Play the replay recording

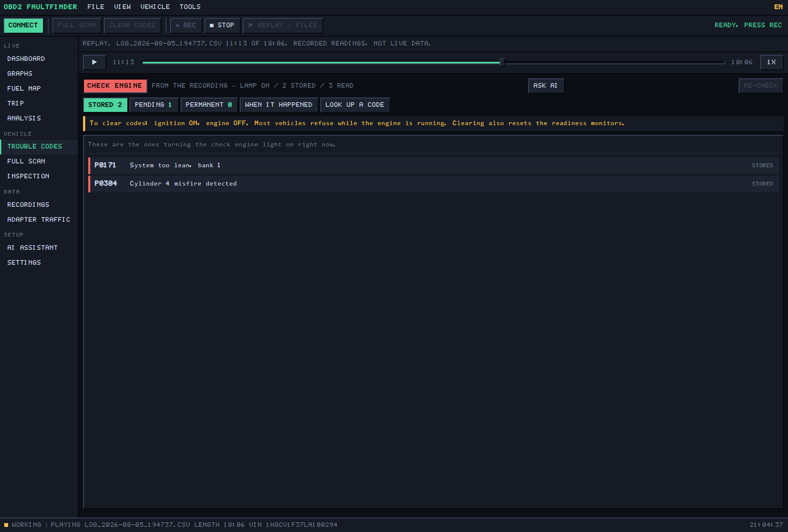pos(94,62)
